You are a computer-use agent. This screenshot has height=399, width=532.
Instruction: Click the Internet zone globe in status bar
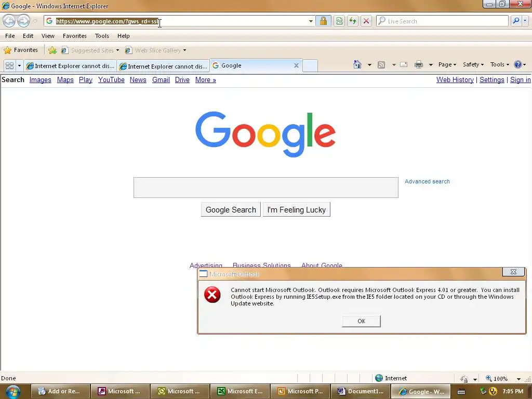(379, 378)
